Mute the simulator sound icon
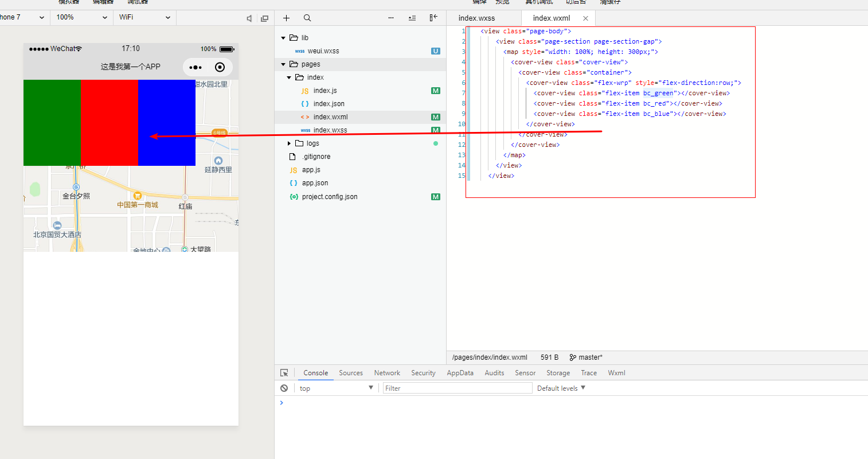868x459 pixels. (x=249, y=18)
